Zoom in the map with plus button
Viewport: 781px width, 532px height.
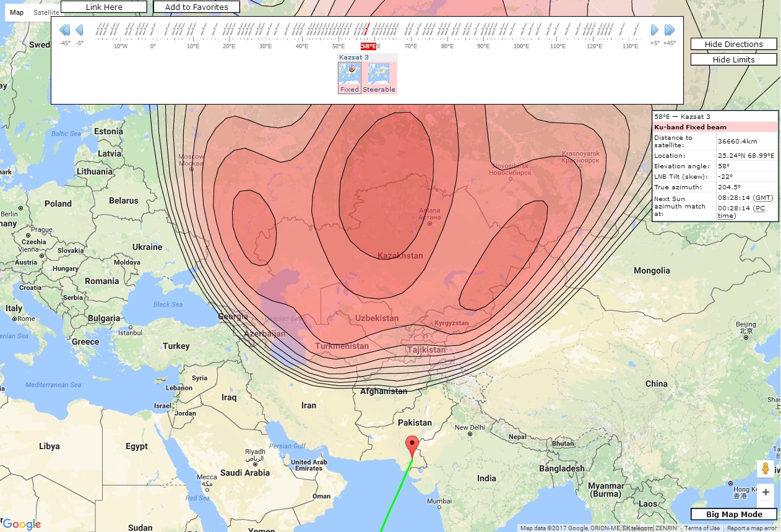tap(766, 492)
